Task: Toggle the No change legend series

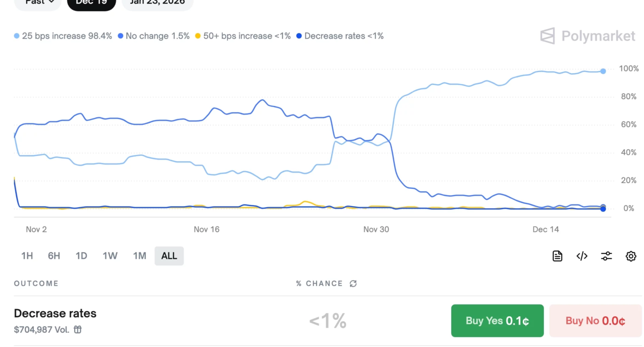Action: pyautogui.click(x=154, y=36)
